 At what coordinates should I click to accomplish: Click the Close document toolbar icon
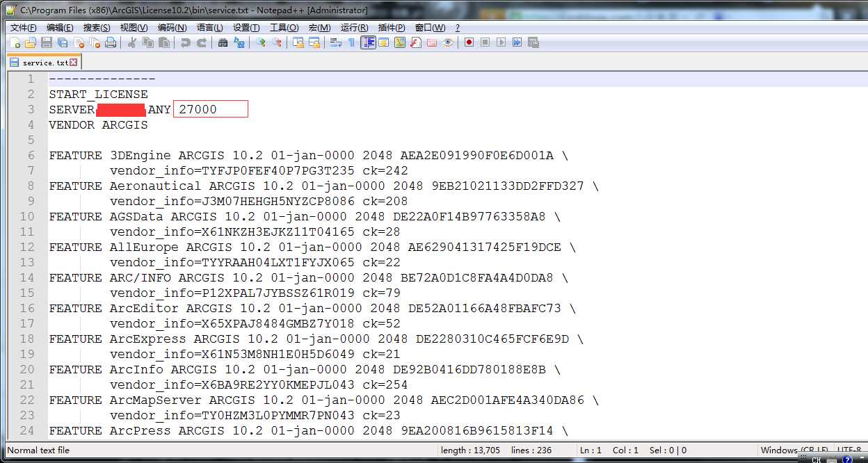point(79,42)
